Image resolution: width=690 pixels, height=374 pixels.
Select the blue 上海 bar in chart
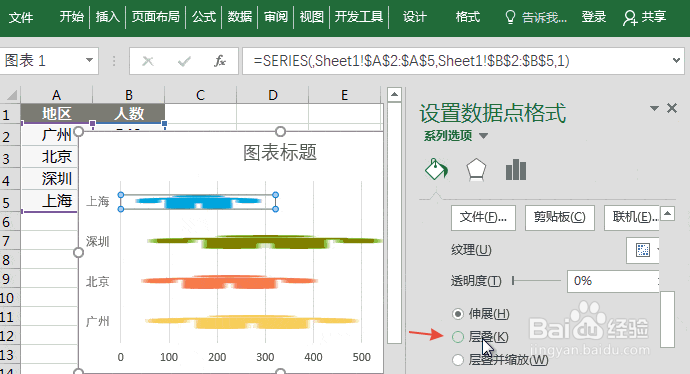pyautogui.click(x=198, y=202)
